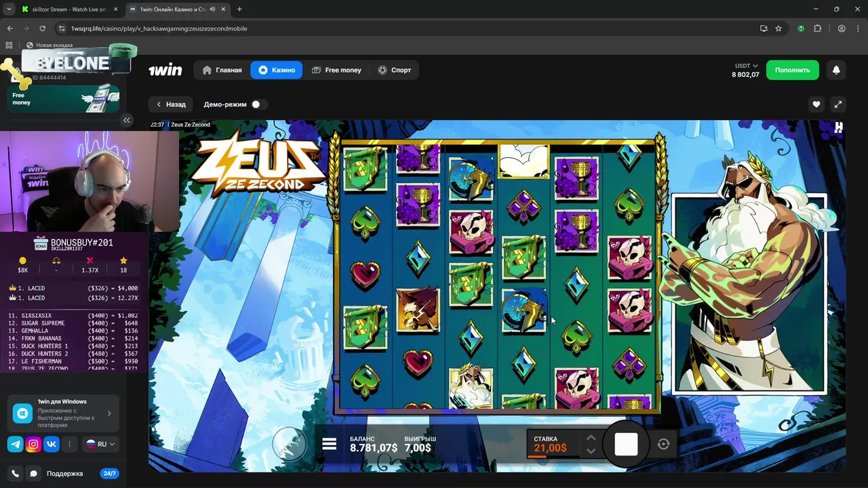Click Пополнить deposit button
This screenshot has height=488, width=868.
tap(793, 70)
